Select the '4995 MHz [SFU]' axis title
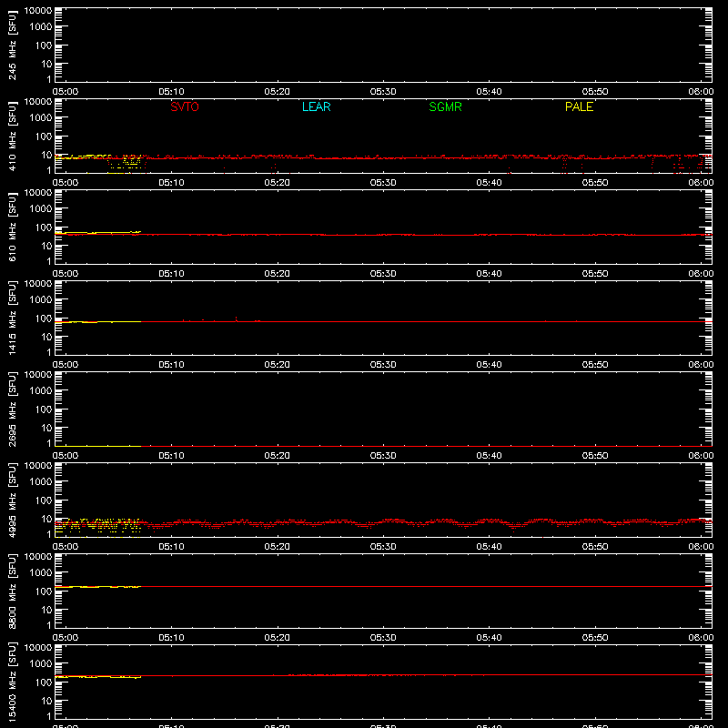Screen dimensions: 728x728 pos(13,500)
